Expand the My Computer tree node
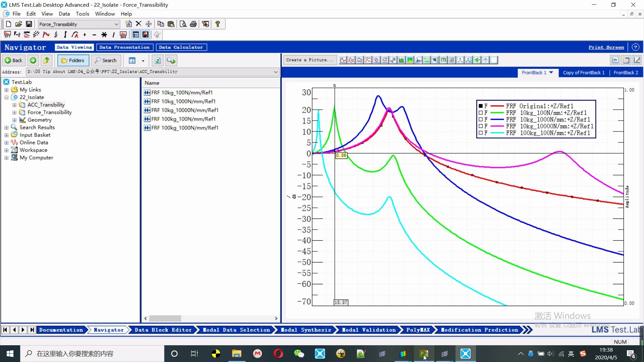644x362 pixels. click(6, 158)
